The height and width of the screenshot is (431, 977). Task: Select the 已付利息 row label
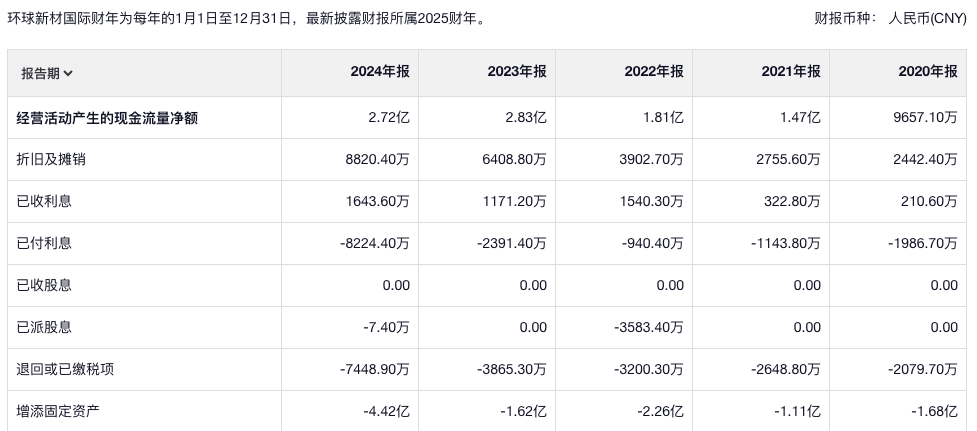pos(45,244)
